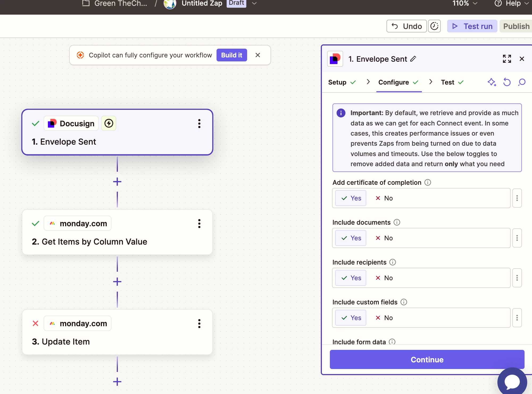The width and height of the screenshot is (532, 394).
Task: Click the pencil icon to rename step
Action: tap(413, 59)
